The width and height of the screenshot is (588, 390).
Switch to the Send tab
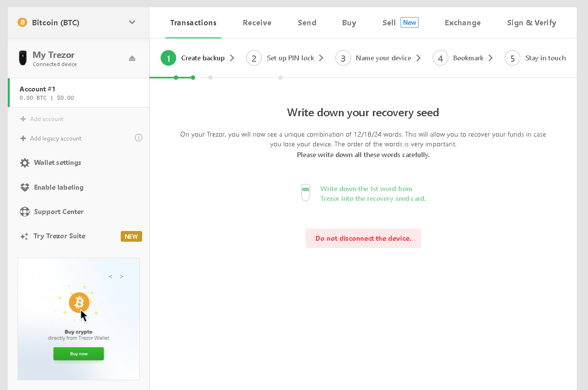[307, 23]
